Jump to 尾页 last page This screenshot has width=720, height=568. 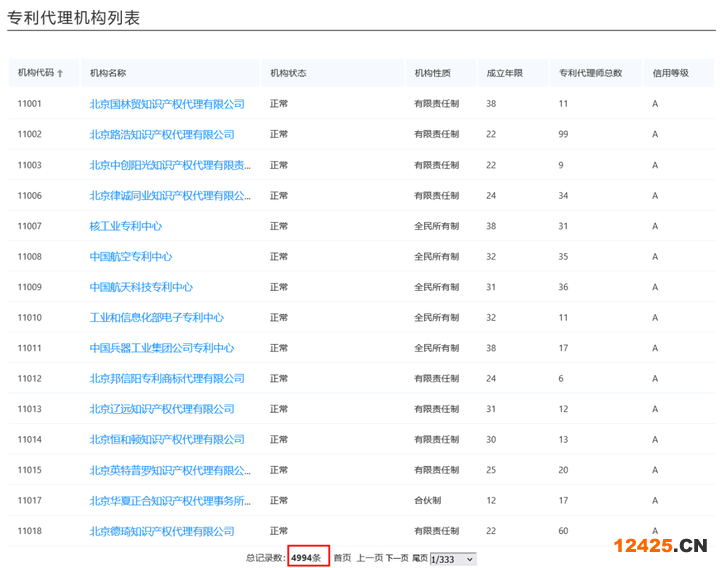point(419,558)
